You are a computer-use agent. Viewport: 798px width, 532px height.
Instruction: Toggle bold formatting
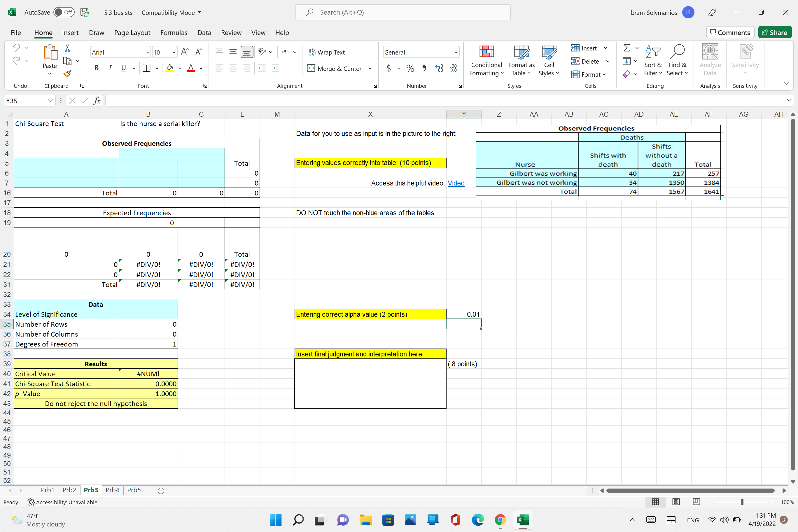(96, 68)
